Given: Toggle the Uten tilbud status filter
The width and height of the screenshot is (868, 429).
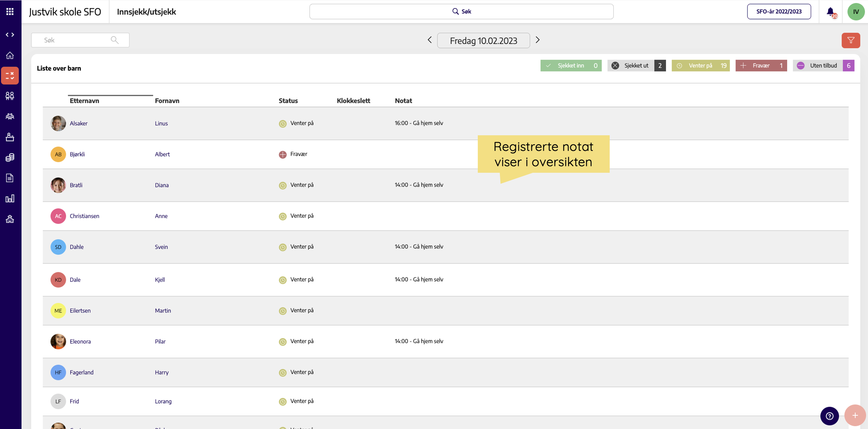Looking at the screenshot, I should pyautogui.click(x=823, y=65).
